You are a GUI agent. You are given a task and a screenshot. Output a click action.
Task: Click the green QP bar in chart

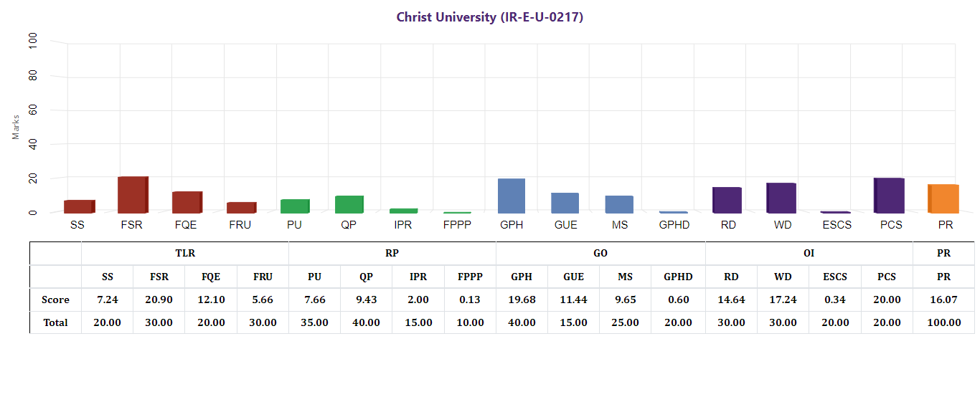349,204
